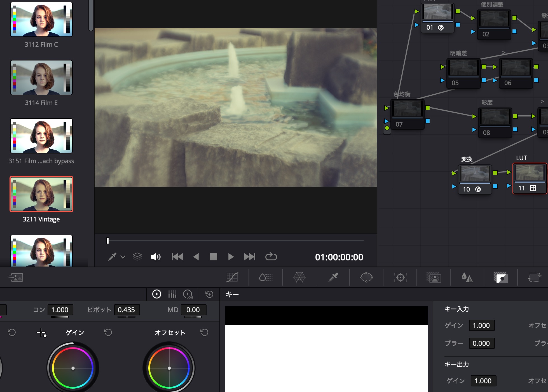
Task: Switch to primaries bars mode
Action: pyautogui.click(x=172, y=294)
